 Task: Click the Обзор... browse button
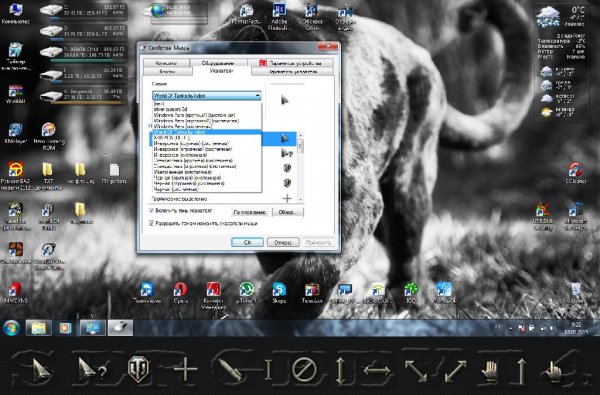[288, 212]
